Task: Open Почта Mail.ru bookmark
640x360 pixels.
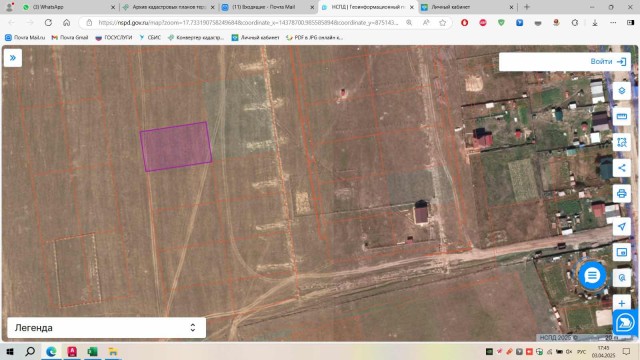Action: click(25, 38)
